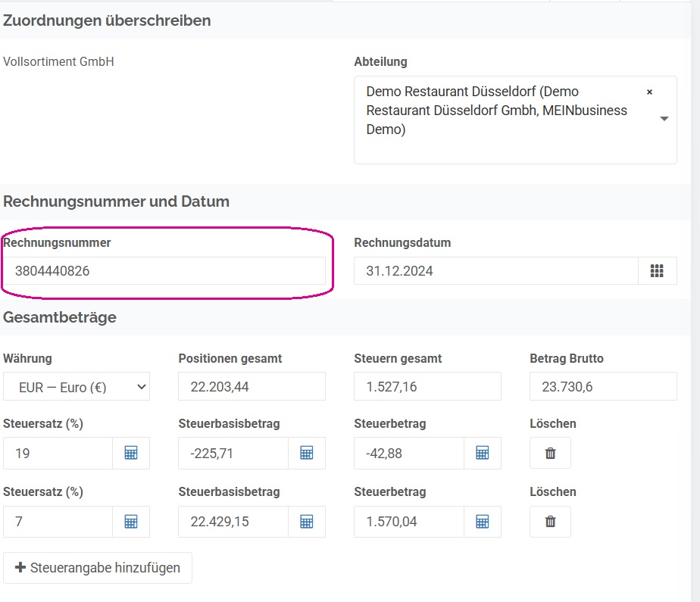Click Steuerangabe hinzufügen button
Viewport: 700px width, 602px height.
98,568
